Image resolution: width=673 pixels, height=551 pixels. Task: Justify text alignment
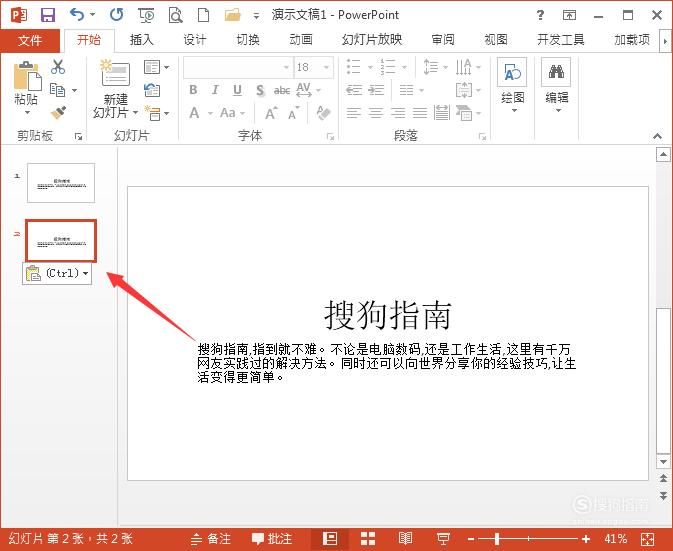point(420,113)
